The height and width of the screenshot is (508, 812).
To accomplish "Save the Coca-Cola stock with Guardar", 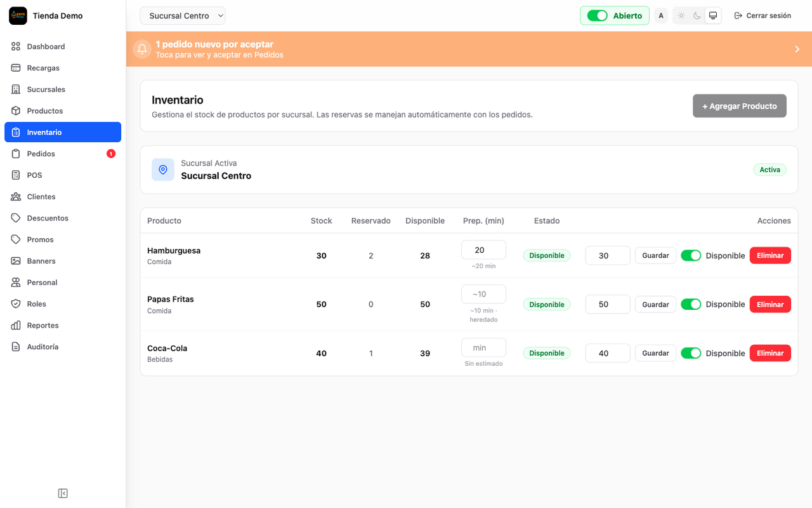I will coord(655,353).
